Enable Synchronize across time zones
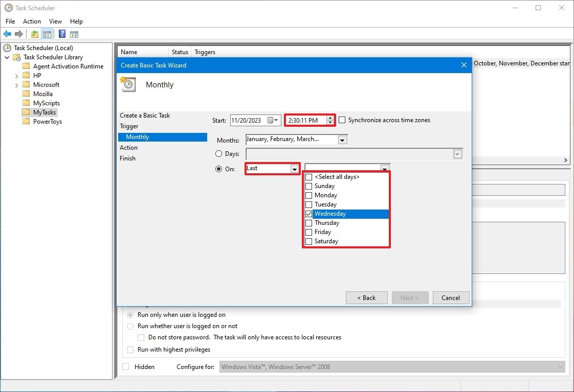Image resolution: width=574 pixels, height=392 pixels. 342,120
